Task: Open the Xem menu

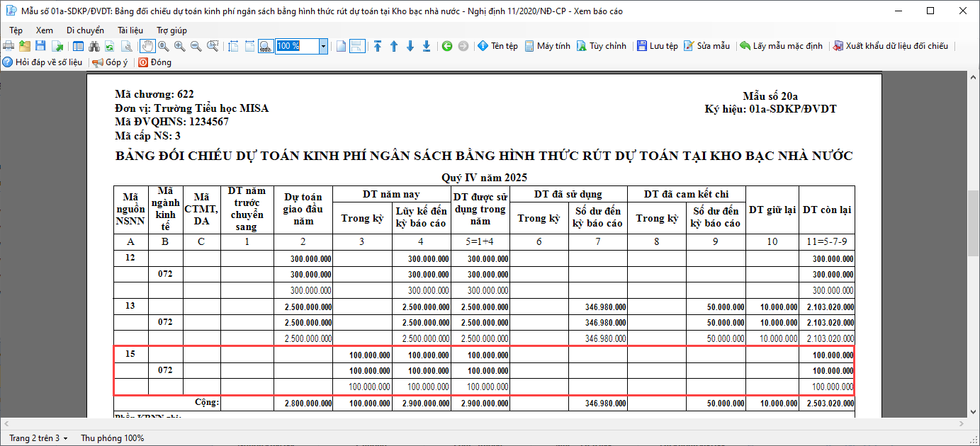Action: click(x=45, y=30)
